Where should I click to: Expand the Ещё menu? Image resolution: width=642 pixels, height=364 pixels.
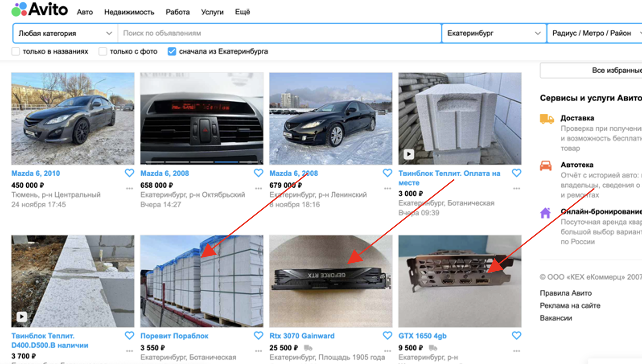[x=242, y=12]
